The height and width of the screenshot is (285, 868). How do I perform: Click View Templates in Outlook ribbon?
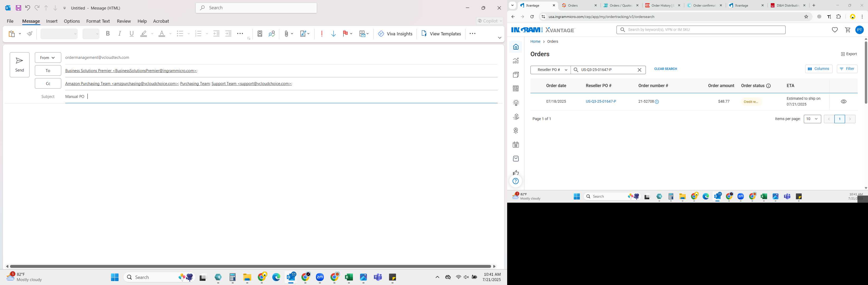click(x=441, y=34)
